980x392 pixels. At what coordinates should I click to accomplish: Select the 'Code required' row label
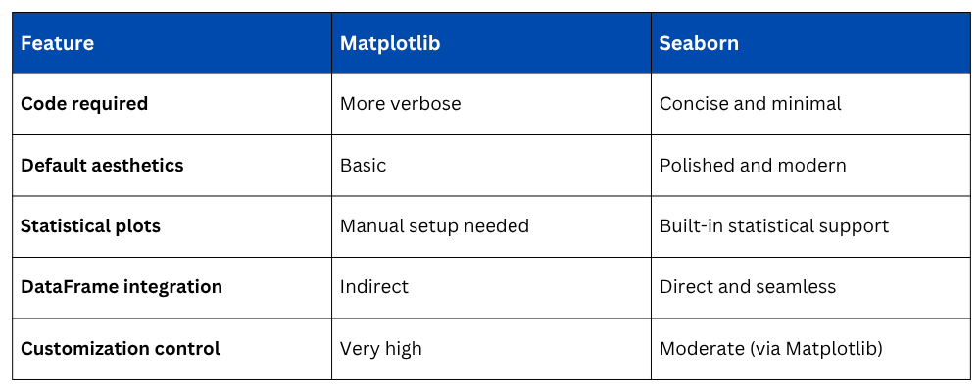(84, 104)
